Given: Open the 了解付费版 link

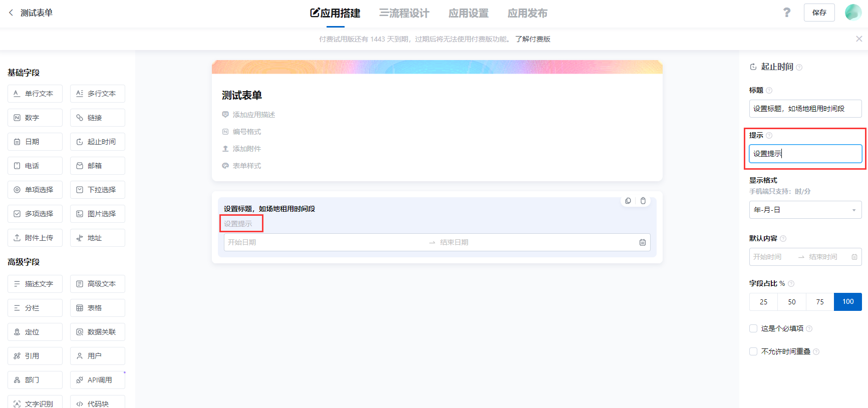Looking at the screenshot, I should click(x=533, y=39).
